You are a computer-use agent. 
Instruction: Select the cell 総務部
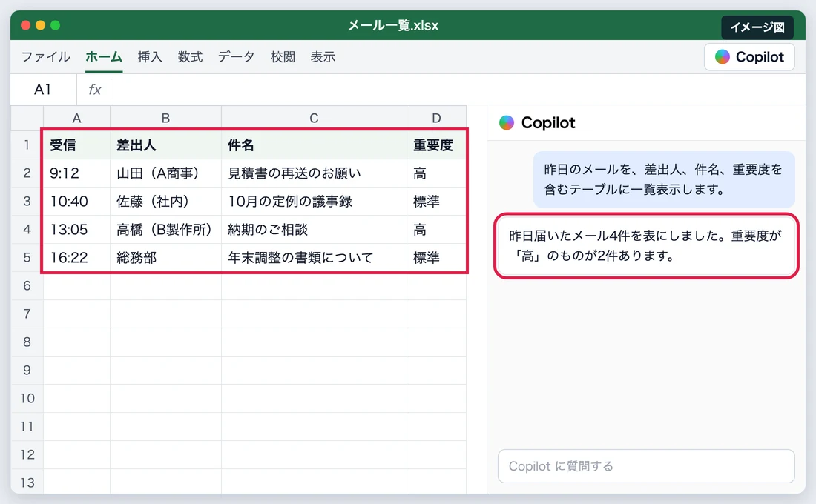click(x=165, y=257)
